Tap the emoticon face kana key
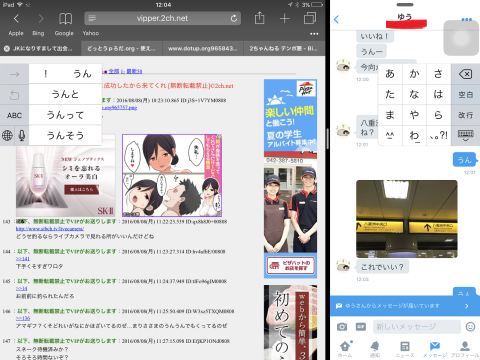Viewport: 480px width, 360px height. (x=390, y=135)
